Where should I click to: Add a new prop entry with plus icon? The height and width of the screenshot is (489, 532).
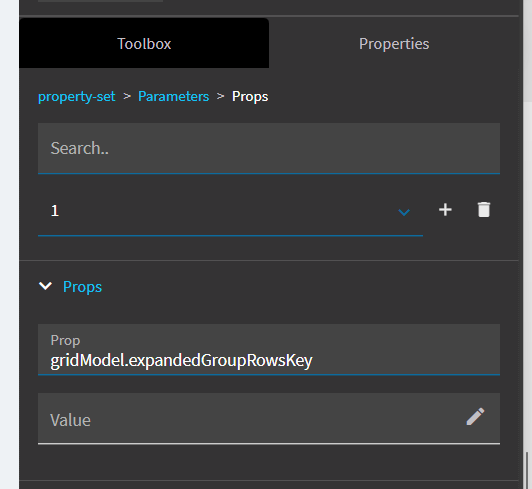(445, 210)
